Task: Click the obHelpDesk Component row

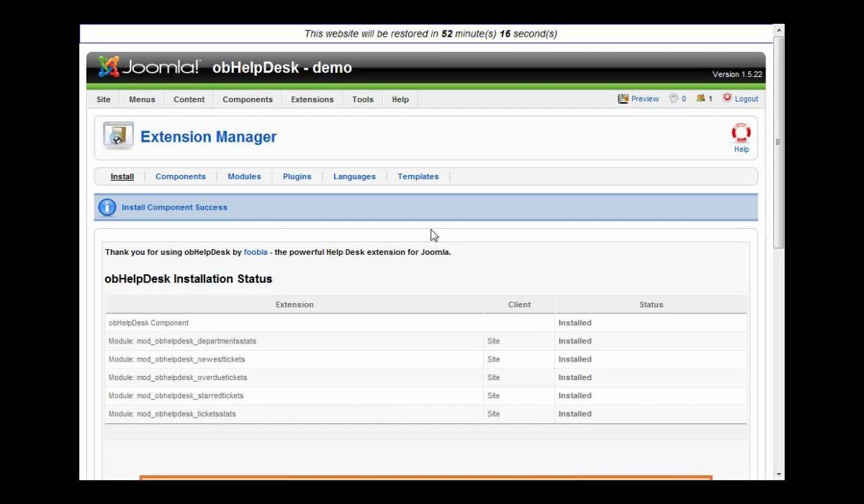Action: 426,323
